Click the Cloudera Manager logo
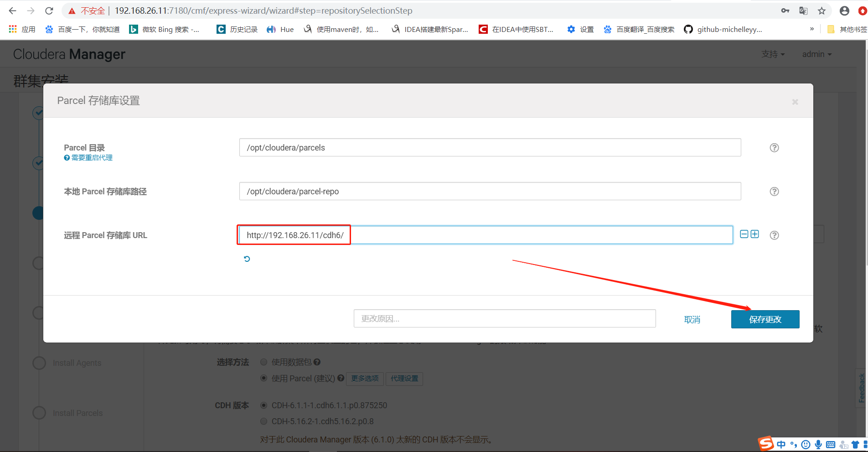Screen dimensions: 868x452 coord(69,54)
